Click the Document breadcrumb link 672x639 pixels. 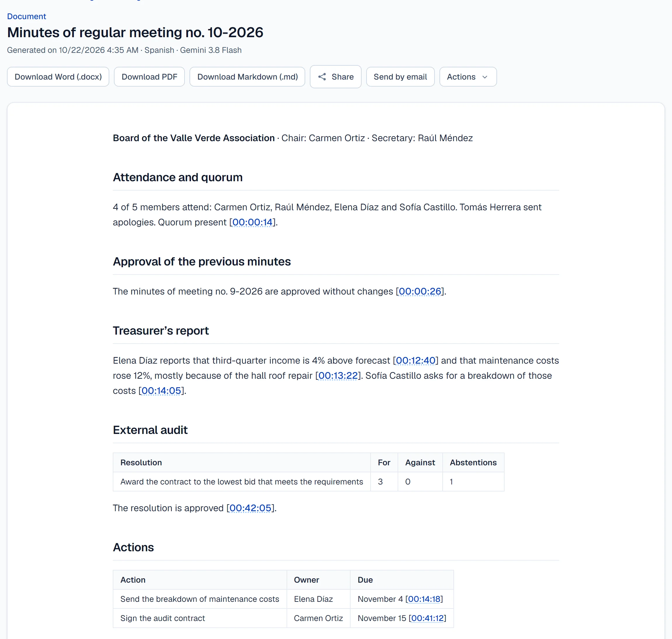(26, 16)
